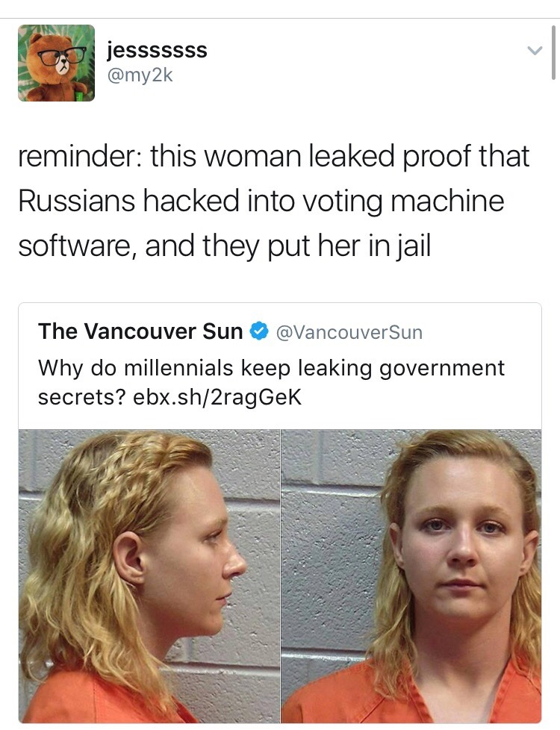Open the jessssssss display name profile
560x730 pixels.
point(157,50)
